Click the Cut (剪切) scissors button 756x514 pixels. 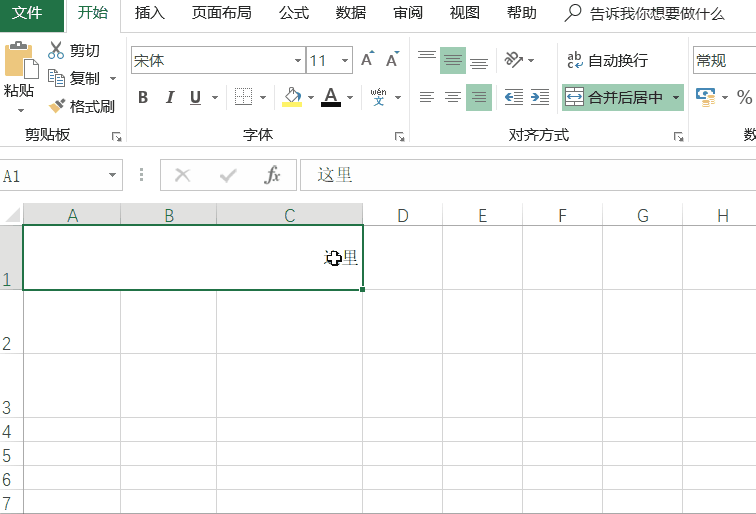pos(74,51)
